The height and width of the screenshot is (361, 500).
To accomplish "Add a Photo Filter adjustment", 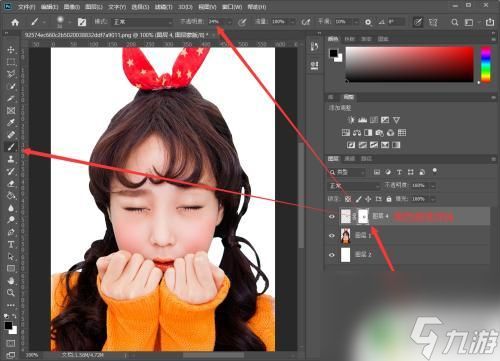I will (379, 133).
